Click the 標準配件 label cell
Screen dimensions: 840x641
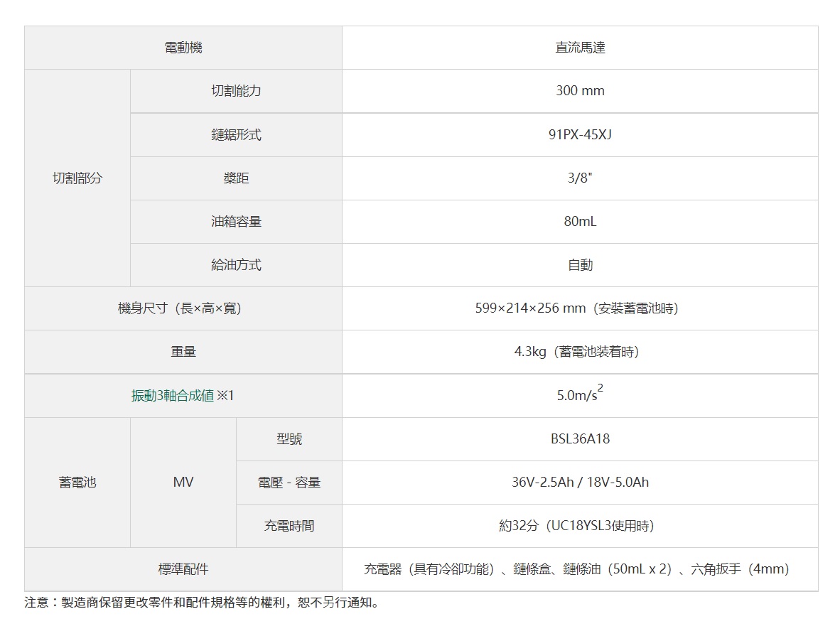183,569
